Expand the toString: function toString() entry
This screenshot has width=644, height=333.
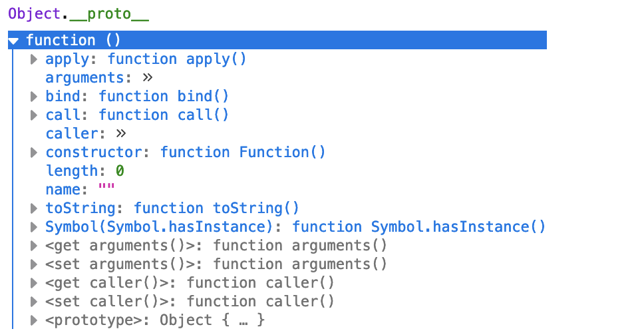click(x=34, y=208)
